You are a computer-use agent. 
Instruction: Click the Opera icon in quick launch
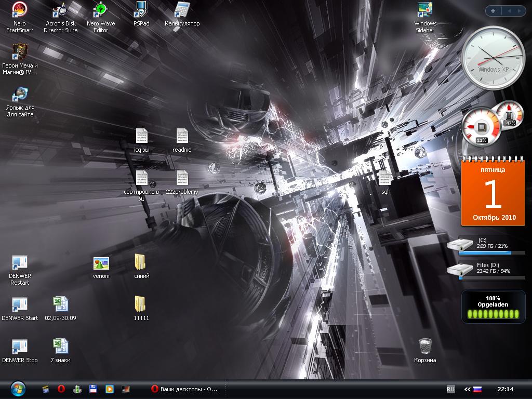tap(61, 389)
